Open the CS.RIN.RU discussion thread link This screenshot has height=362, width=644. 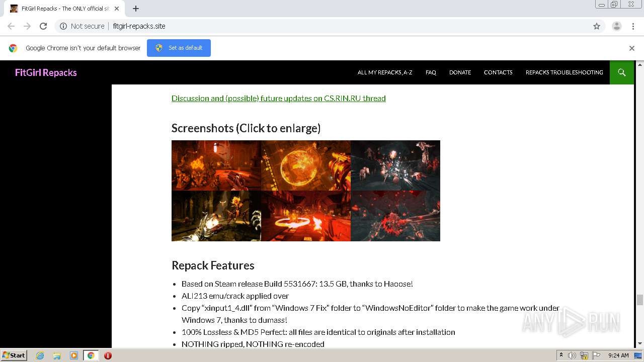[279, 98]
